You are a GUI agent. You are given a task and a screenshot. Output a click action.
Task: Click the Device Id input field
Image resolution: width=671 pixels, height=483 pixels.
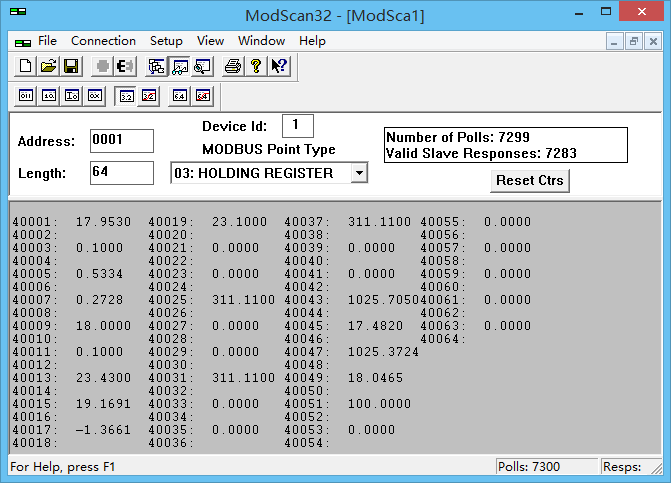(297, 126)
